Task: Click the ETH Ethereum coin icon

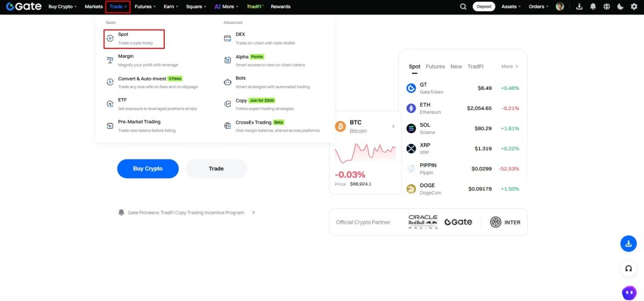Action: pyautogui.click(x=411, y=109)
